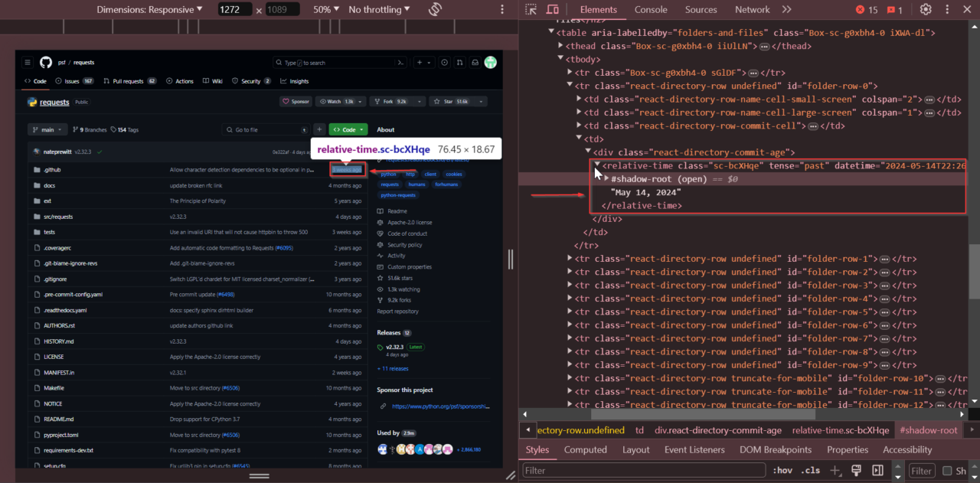Viewport: 980px width, 483px height.
Task: Click the Elements panel vertical scrollbar
Action: click(974, 271)
